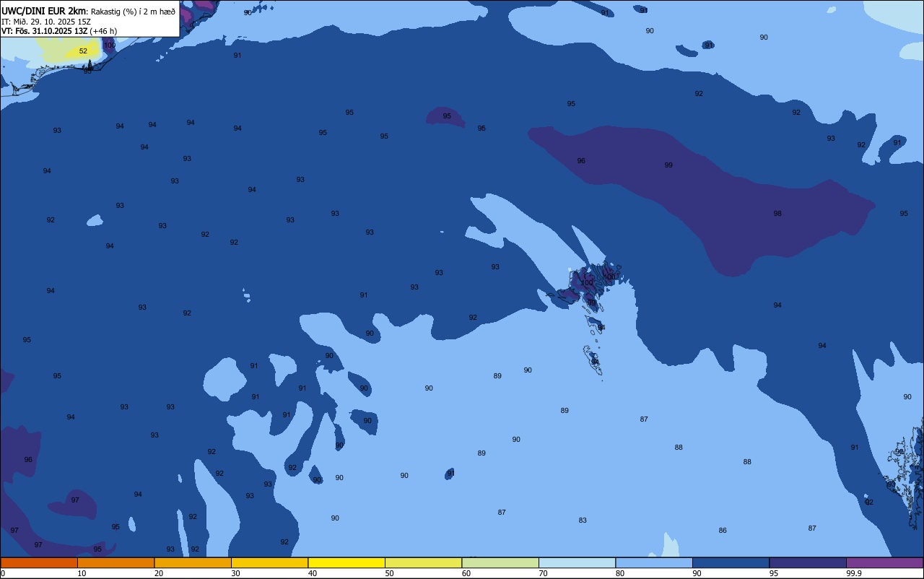The image size is (924, 579).
Task: Select the legend tick label '20'
Action: (159, 573)
